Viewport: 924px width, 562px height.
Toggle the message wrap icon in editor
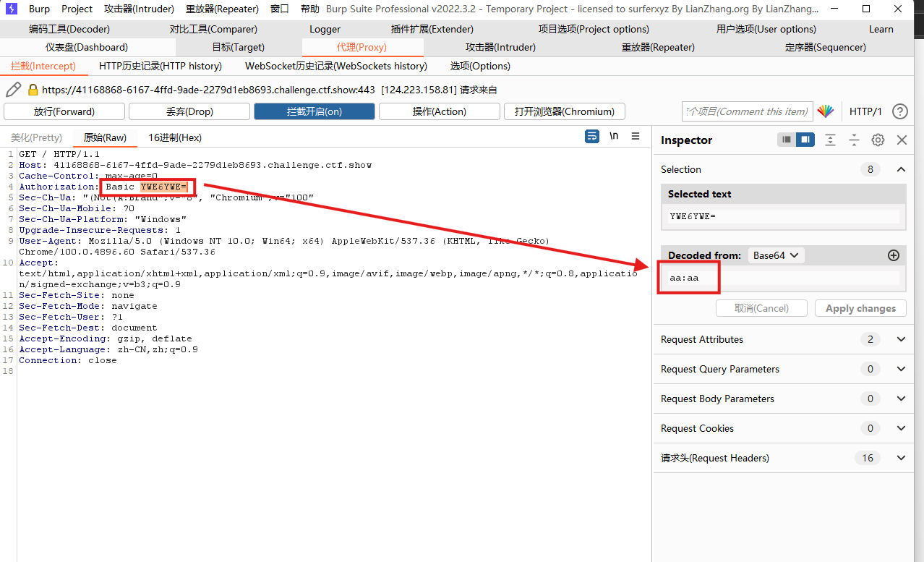591,136
